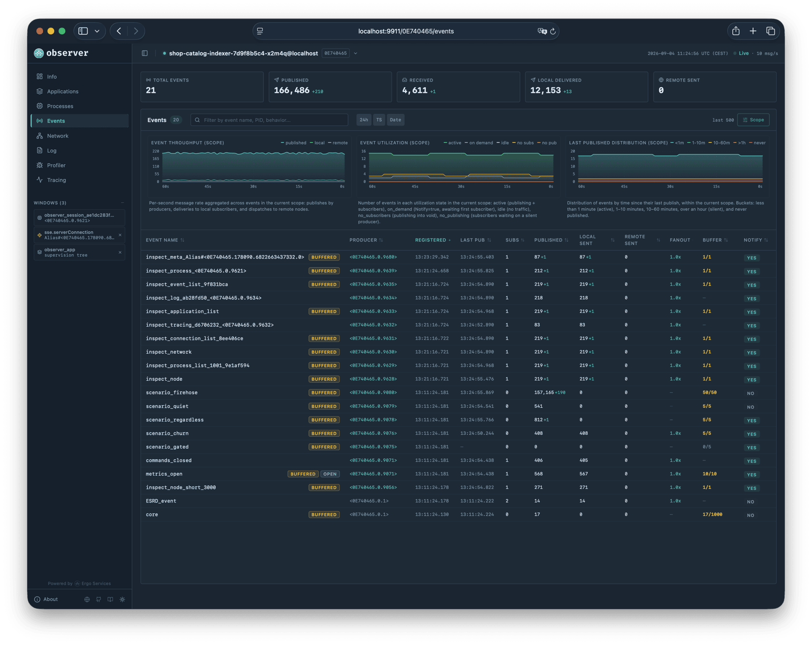Click the observer logo in the sidebar header
The width and height of the screenshot is (812, 645).
[x=39, y=53]
